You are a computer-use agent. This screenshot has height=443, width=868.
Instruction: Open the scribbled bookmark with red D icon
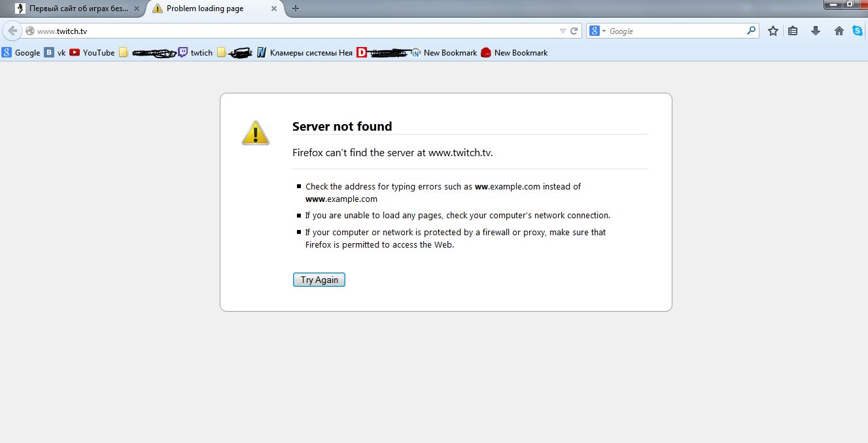pyautogui.click(x=383, y=53)
